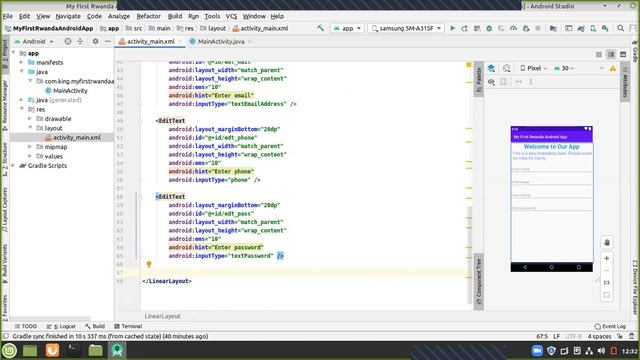Screen dimensions: 640x360
Task: Open the Profile app gauge icon
Action: pos(513,29)
